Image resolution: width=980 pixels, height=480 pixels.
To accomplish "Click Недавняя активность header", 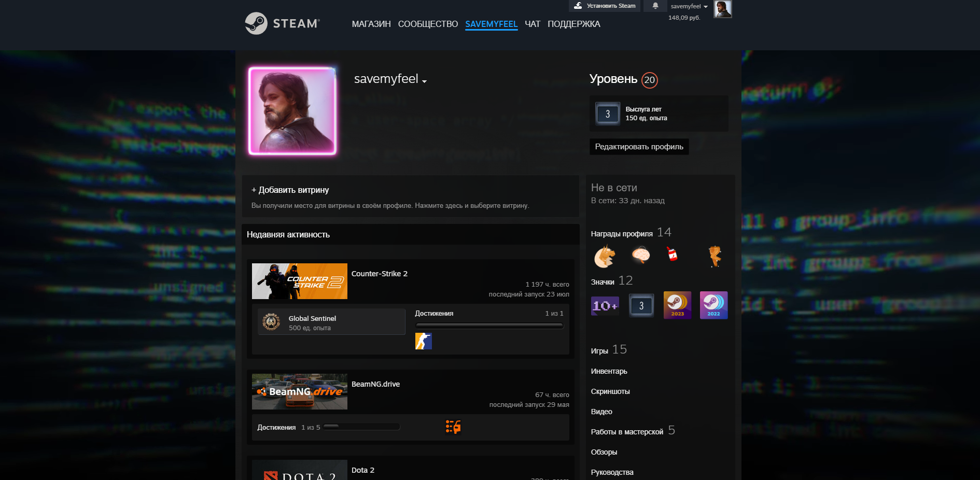I will click(288, 234).
